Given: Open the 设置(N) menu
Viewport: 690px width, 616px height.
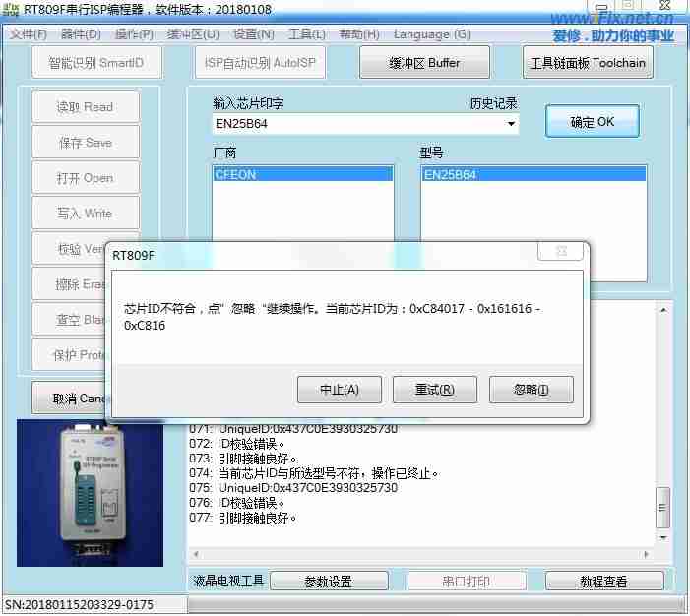Looking at the screenshot, I should (254, 34).
